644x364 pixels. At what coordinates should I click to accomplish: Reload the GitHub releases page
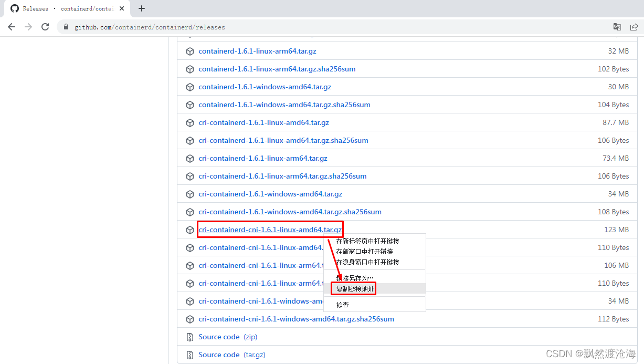click(x=45, y=27)
